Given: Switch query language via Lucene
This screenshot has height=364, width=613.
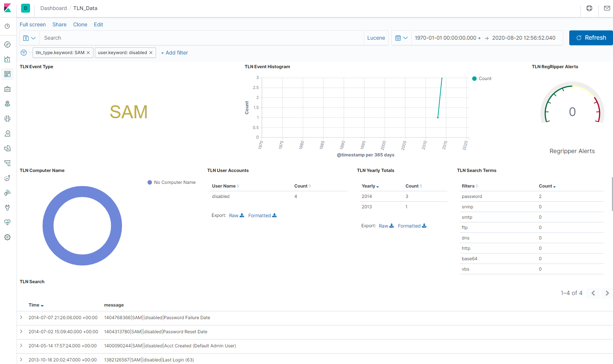Looking at the screenshot, I should 376,38.
